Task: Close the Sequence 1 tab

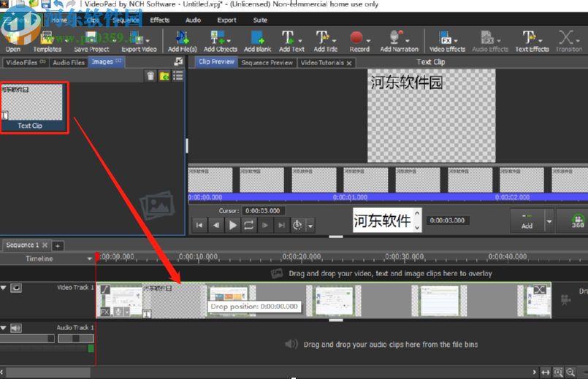Action: (x=45, y=245)
